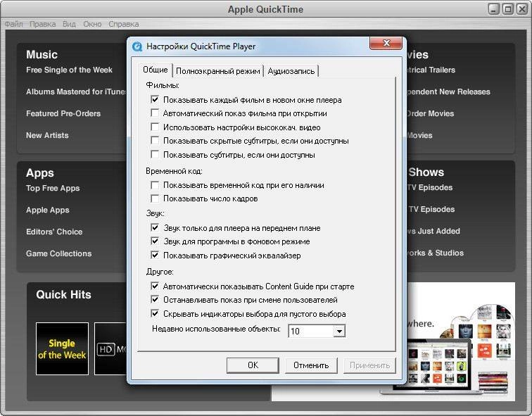
Task: Open 'Free Single of the Week' link
Action: tap(69, 70)
